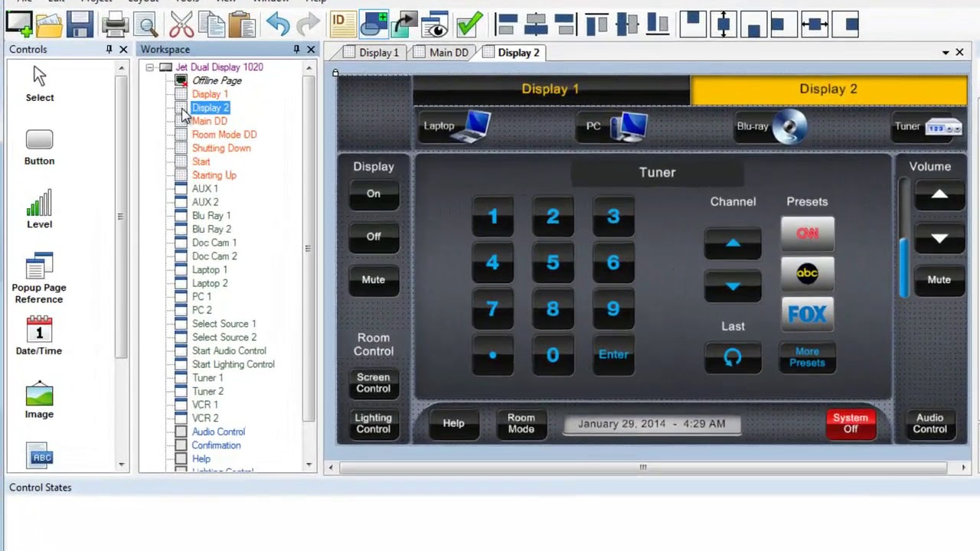
Task: Click the grayed Redo arrow icon
Action: [308, 24]
